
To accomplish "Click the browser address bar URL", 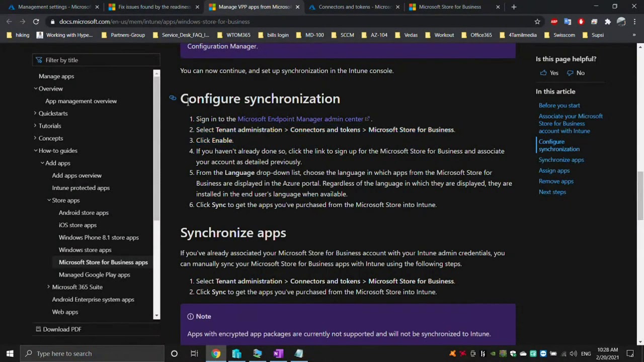I will click(x=154, y=22).
